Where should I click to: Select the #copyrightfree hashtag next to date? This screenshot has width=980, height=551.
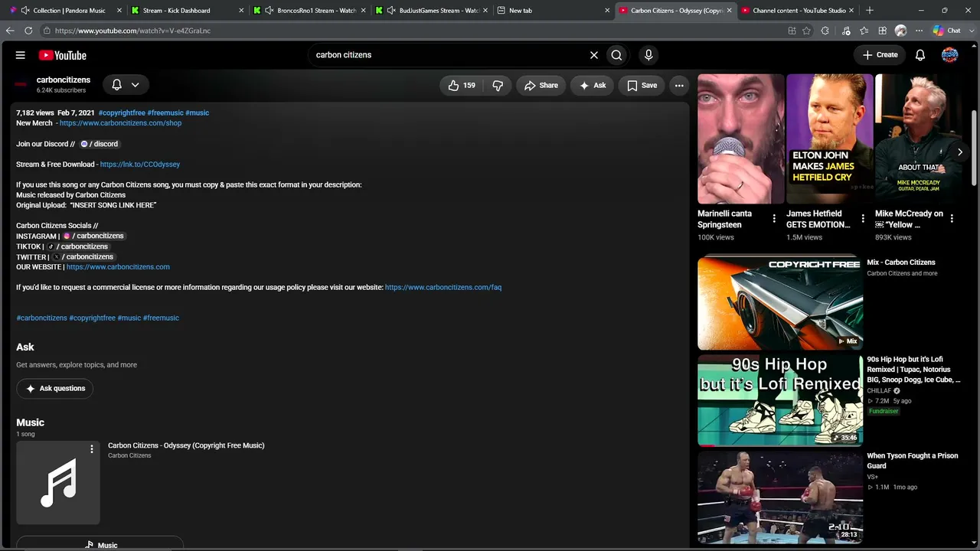pyautogui.click(x=122, y=113)
